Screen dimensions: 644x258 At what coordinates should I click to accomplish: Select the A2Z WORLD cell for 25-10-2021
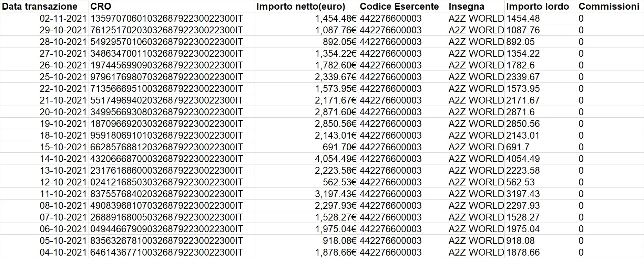476,77
